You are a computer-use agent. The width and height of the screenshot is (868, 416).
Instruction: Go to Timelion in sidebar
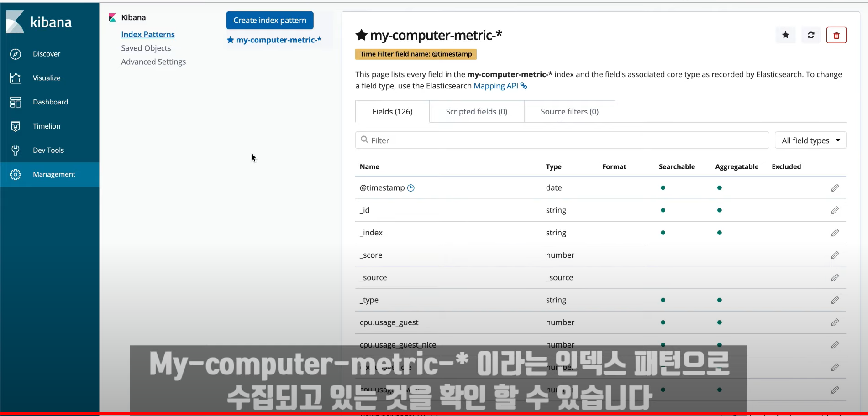pos(47,126)
